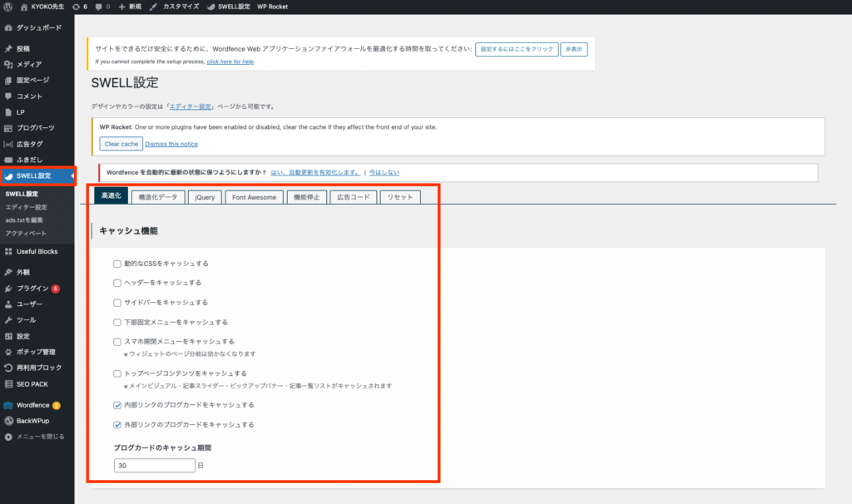Open the LP sidebar menu
The height and width of the screenshot is (504, 852).
coord(37,112)
